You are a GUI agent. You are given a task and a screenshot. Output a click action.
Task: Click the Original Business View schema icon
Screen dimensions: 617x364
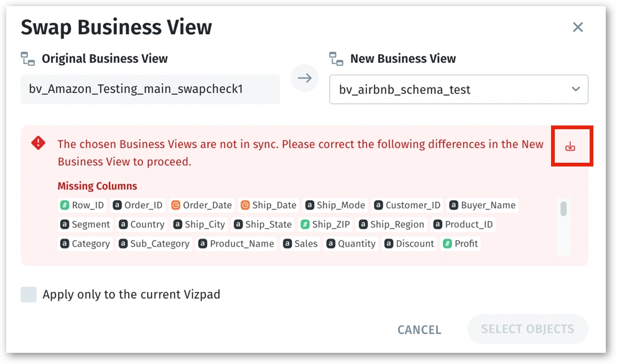pos(27,58)
